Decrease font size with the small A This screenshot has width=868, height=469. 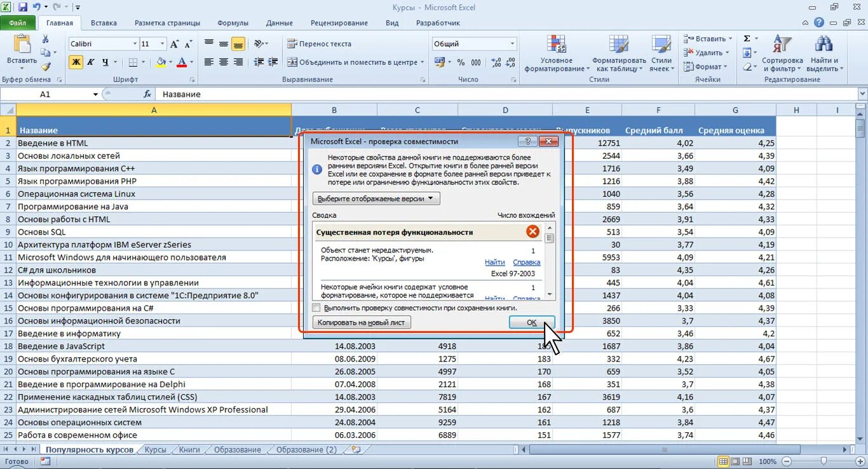pos(186,44)
